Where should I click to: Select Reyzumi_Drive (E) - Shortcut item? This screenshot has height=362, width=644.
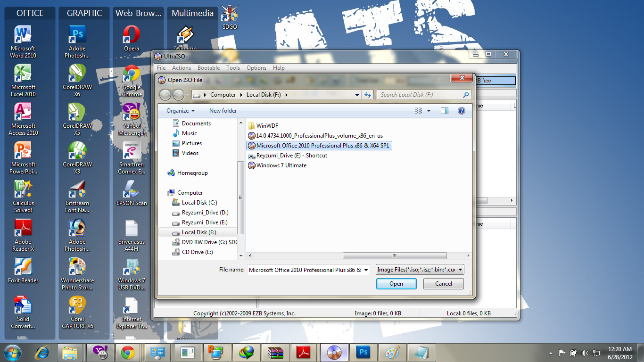(x=287, y=156)
